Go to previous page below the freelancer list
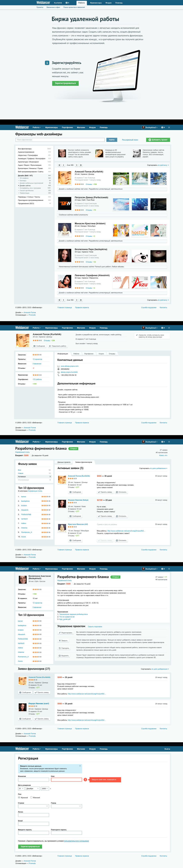 pyautogui.click(x=64, y=300)
